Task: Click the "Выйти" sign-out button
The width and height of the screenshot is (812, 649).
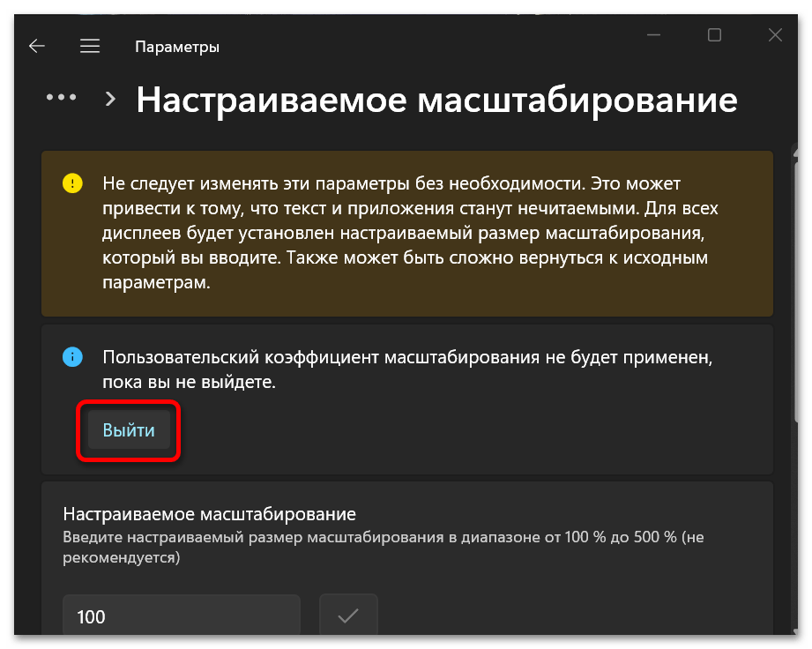Action: pyautogui.click(x=129, y=430)
